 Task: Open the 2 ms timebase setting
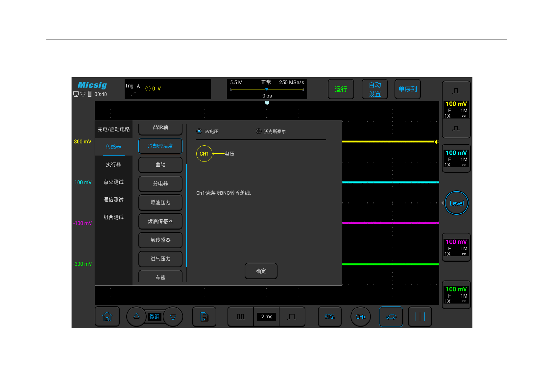coord(267,317)
